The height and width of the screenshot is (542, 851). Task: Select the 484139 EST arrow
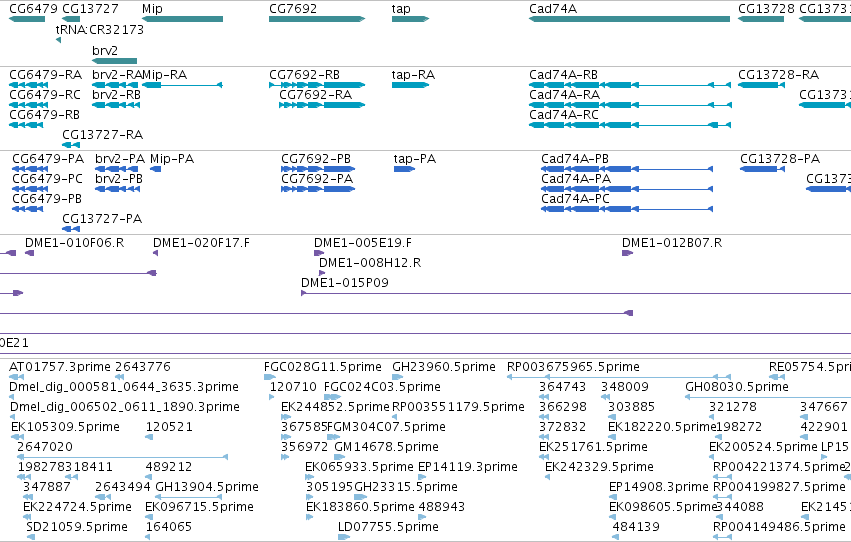point(615,537)
